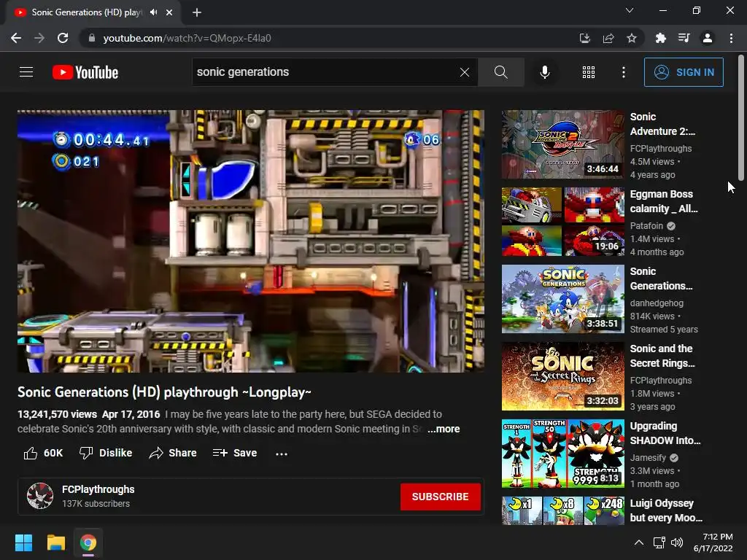Screen dimensions: 747x560
Task: Open the Windows Start menu
Action: click(23, 542)
